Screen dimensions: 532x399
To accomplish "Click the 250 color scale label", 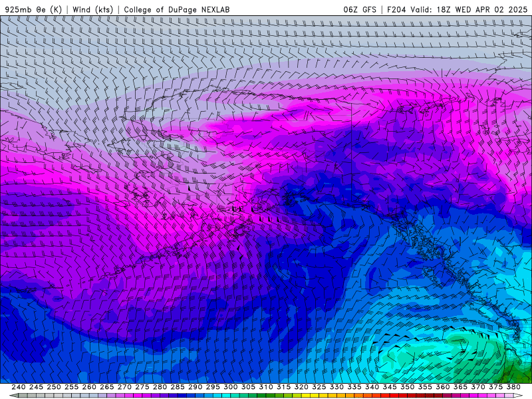I will pos(54,387).
